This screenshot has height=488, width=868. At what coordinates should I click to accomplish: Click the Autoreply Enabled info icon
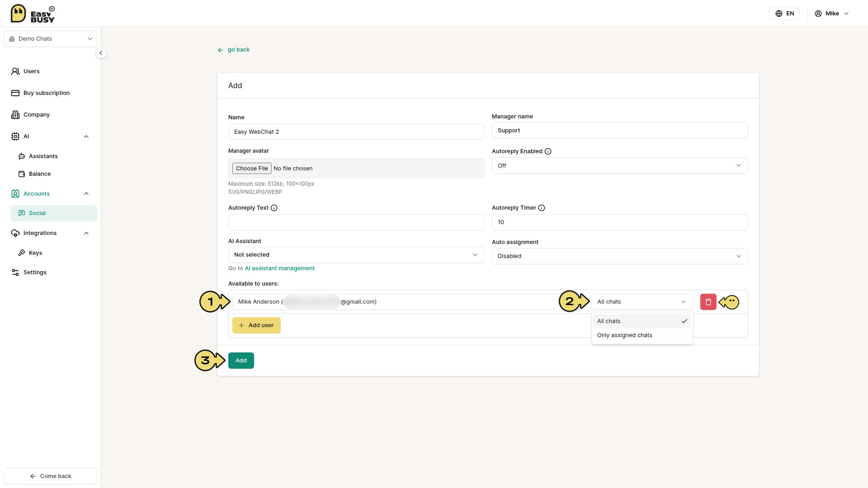click(x=548, y=151)
